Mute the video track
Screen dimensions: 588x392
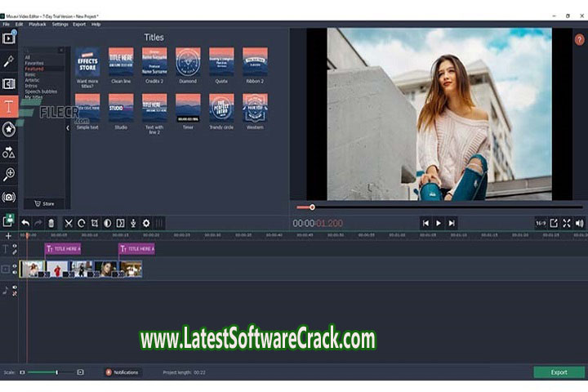15,272
